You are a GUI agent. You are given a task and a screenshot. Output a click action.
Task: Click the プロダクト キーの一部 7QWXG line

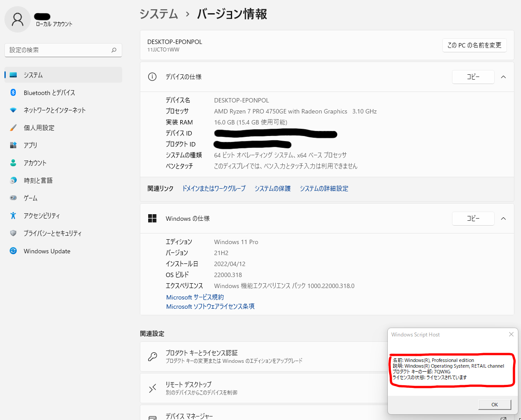(x=421, y=372)
